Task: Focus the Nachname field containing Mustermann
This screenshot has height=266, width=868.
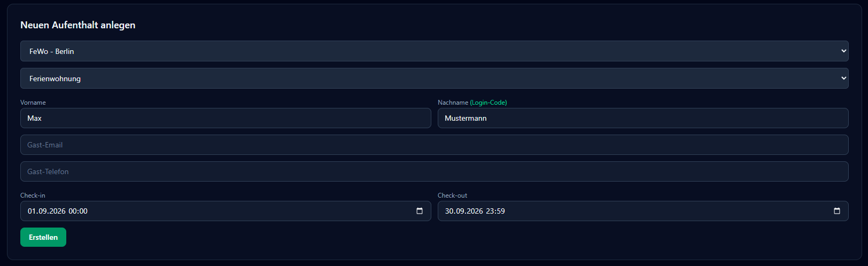Action: tap(643, 118)
